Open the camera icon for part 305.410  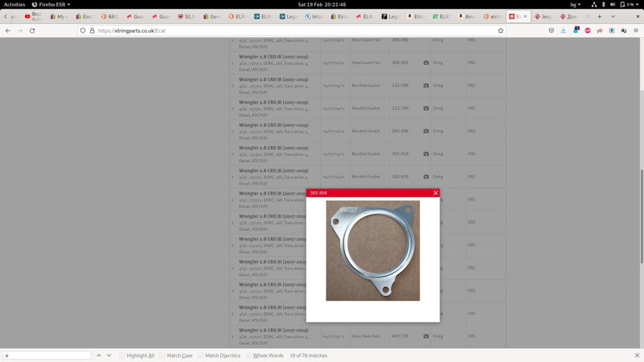click(x=426, y=154)
